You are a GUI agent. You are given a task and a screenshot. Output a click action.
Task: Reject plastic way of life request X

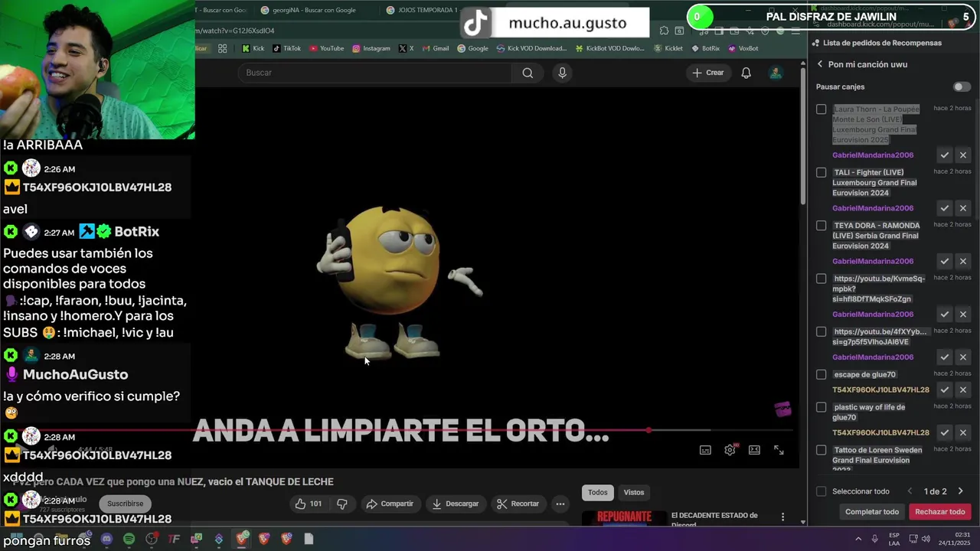point(963,432)
